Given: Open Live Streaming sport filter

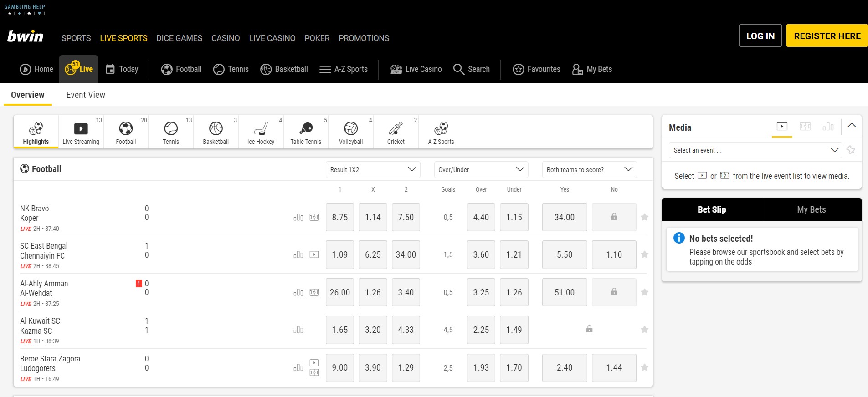Looking at the screenshot, I should 81,132.
